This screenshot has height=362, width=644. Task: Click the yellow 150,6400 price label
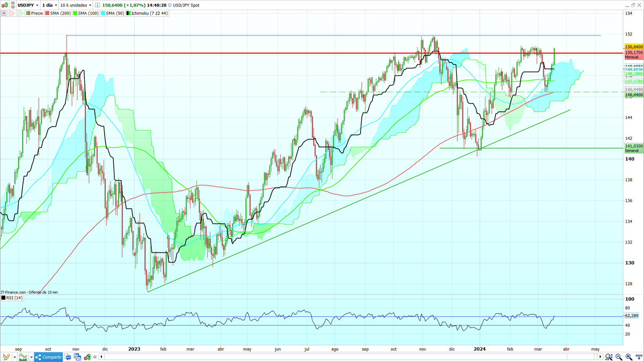point(634,47)
